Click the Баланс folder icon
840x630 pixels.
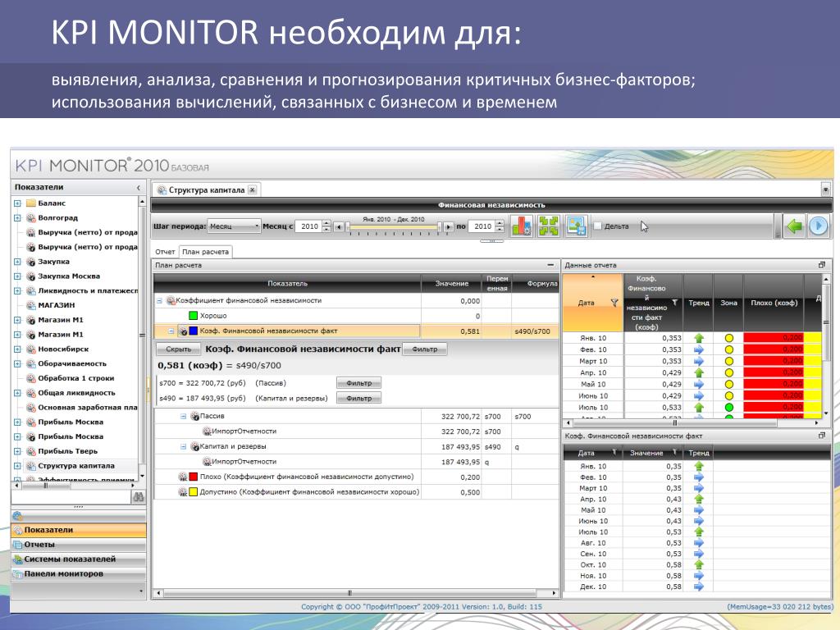(31, 203)
